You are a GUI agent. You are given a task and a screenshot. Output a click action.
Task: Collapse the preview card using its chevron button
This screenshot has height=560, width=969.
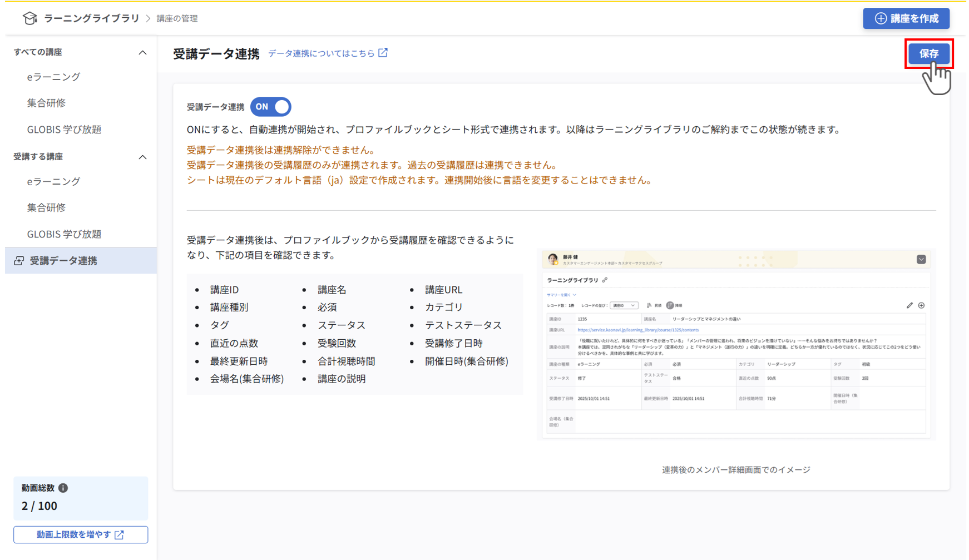coord(922,259)
